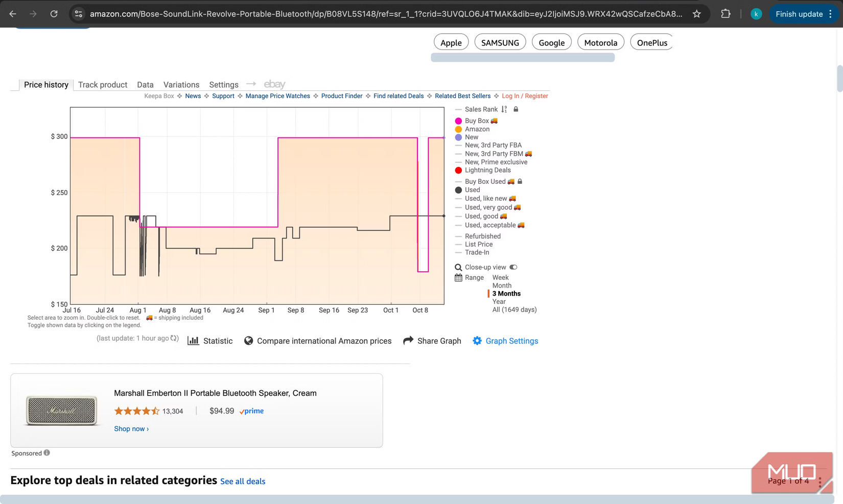843x504 pixels.
Task: Select the SAMSUNG brand chip
Action: (x=500, y=43)
